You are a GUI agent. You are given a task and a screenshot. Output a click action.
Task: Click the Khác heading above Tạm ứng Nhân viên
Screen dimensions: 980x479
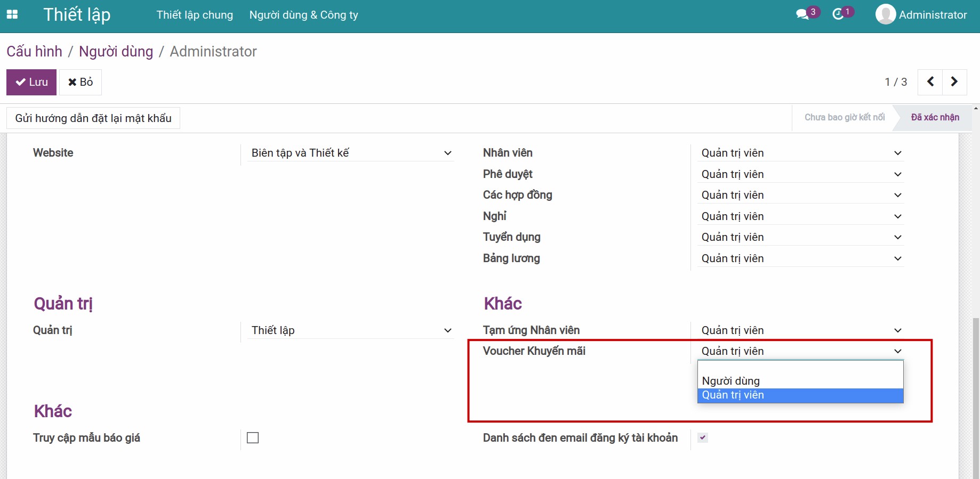point(503,303)
